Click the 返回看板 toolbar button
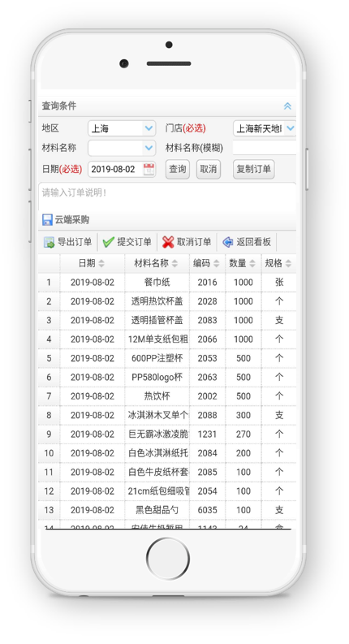 [247, 242]
